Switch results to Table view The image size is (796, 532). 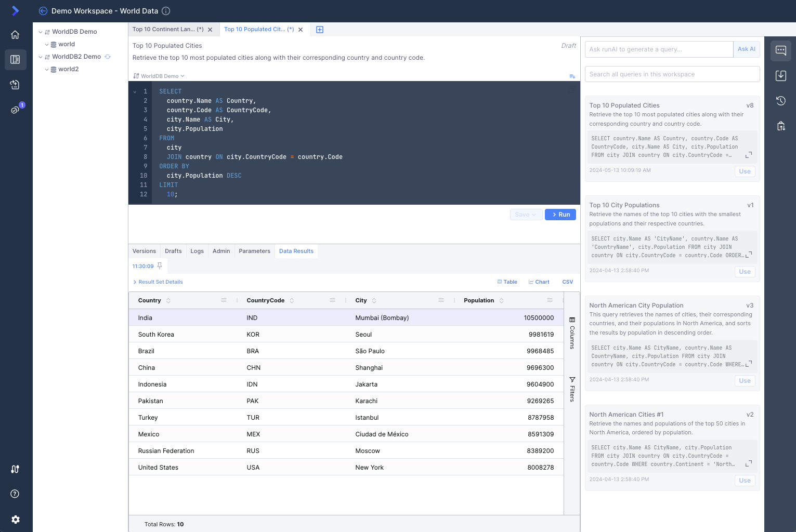pos(507,282)
